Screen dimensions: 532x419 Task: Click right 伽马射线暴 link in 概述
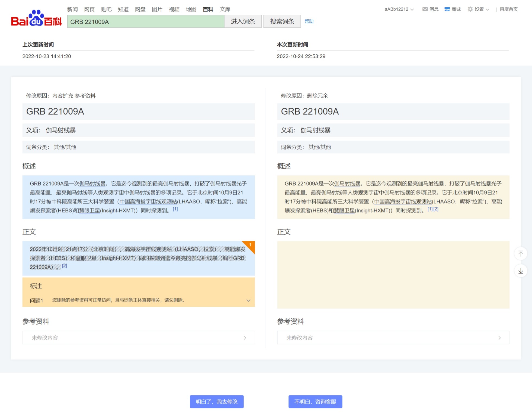tap(347, 184)
